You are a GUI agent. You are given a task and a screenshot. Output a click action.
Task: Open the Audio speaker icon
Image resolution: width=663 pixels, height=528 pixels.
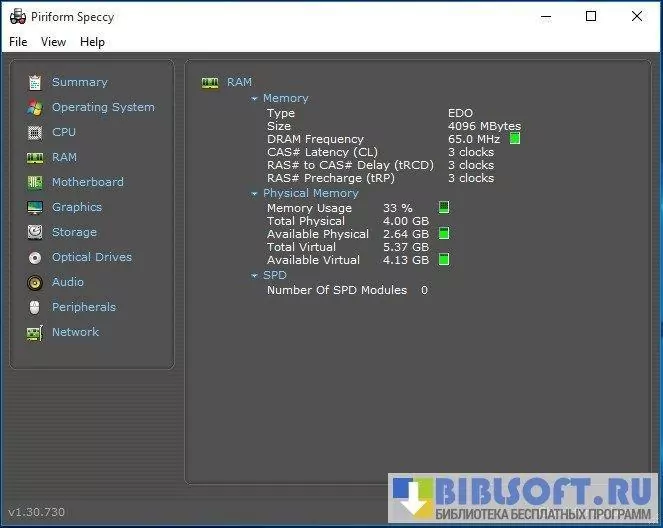(35, 282)
